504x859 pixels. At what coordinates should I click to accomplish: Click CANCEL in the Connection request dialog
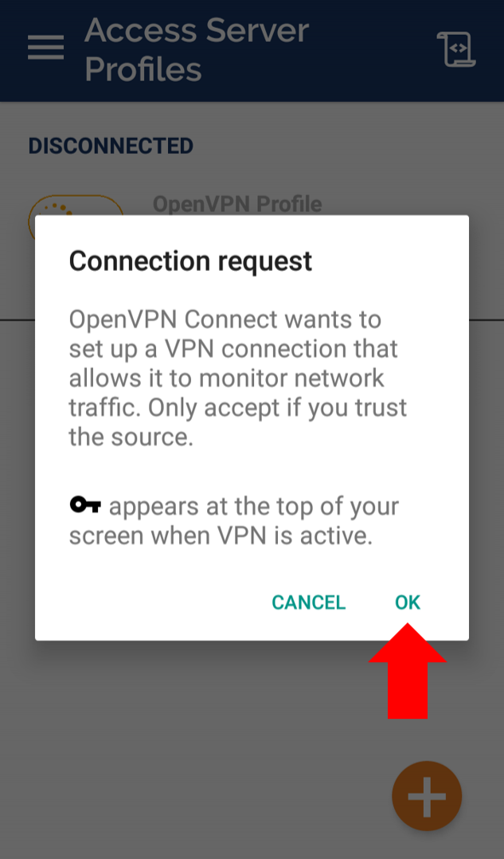pos(309,602)
